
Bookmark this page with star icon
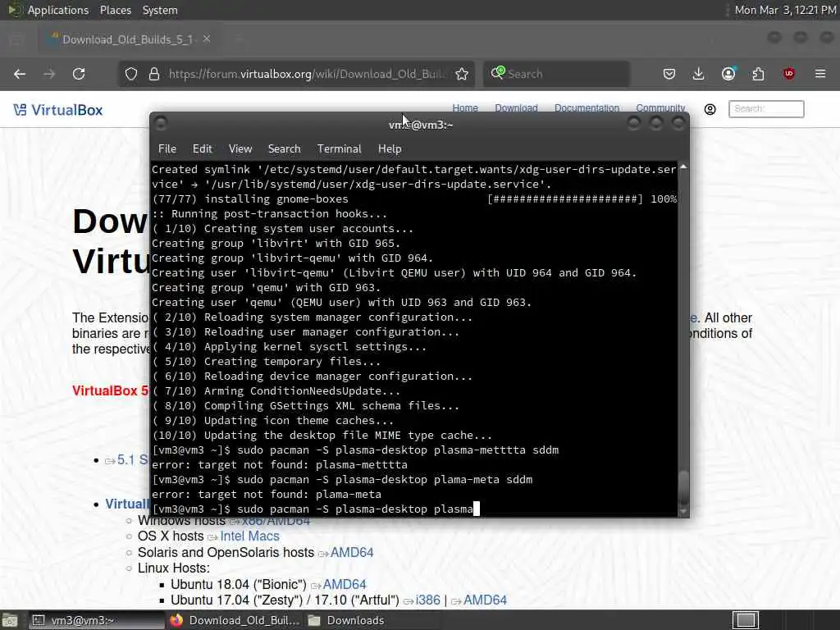[462, 74]
